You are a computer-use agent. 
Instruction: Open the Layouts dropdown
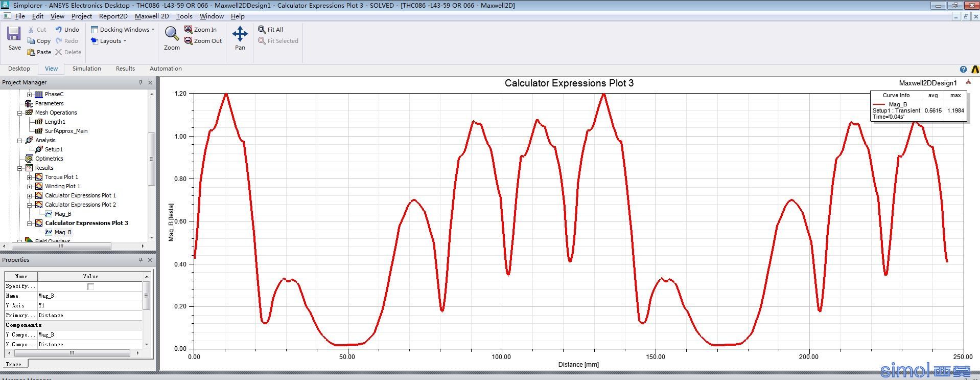pos(109,41)
